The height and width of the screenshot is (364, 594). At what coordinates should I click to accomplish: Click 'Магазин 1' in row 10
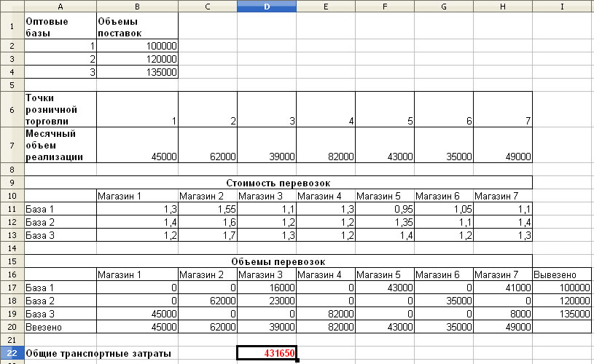pos(137,196)
